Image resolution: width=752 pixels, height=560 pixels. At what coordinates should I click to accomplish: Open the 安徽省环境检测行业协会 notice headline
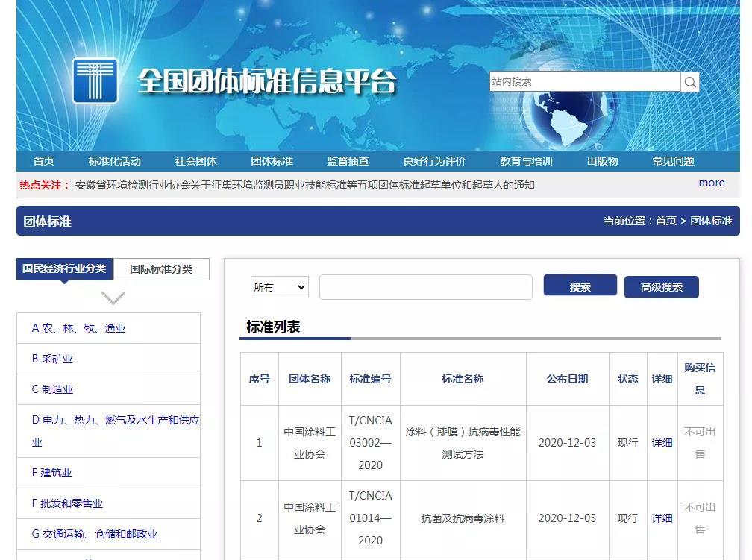[305, 185]
